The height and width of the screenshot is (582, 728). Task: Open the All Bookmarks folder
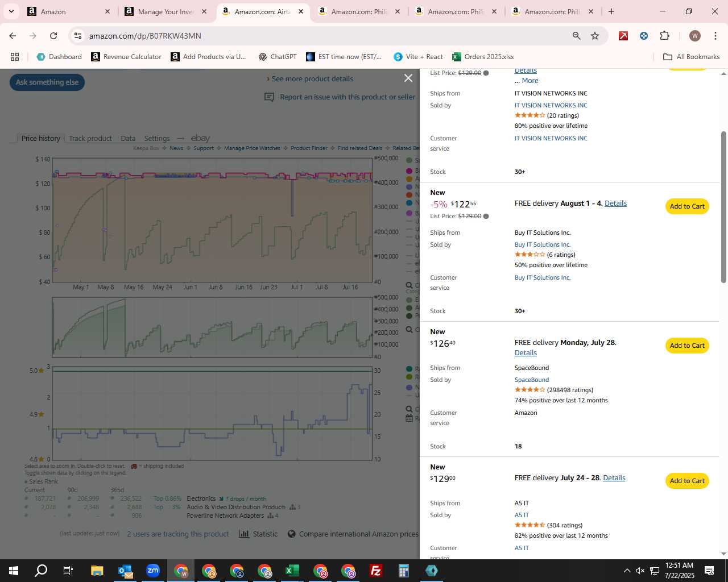tap(692, 57)
